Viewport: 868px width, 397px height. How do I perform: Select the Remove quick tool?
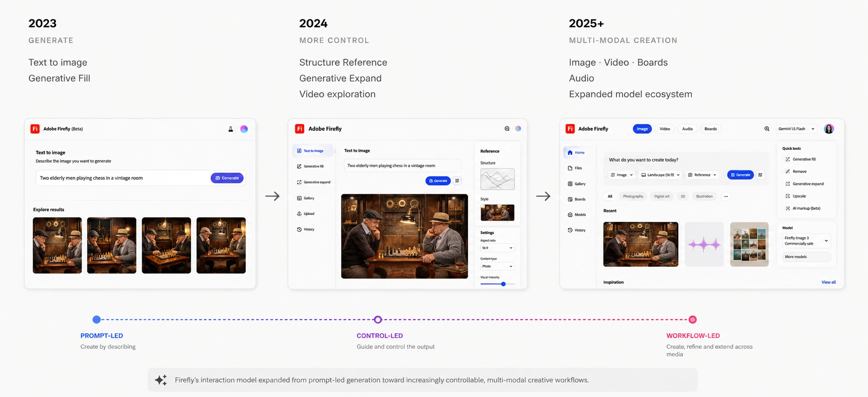[796, 171]
